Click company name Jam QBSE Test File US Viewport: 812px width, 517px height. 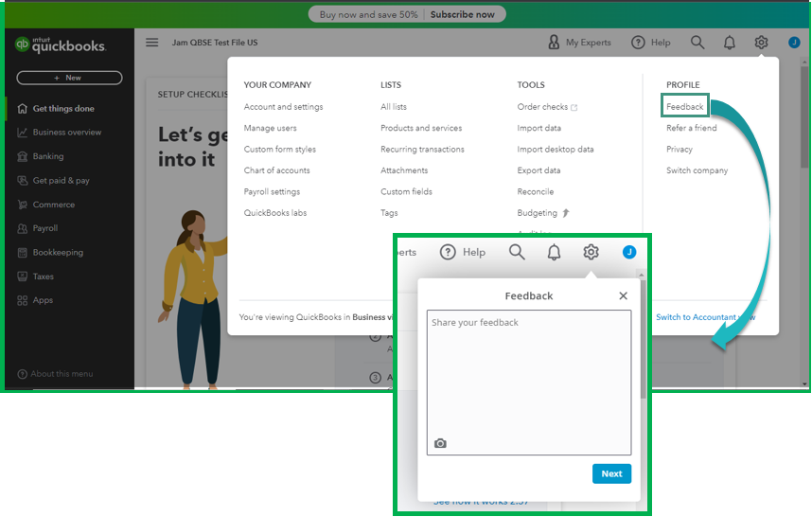215,43
